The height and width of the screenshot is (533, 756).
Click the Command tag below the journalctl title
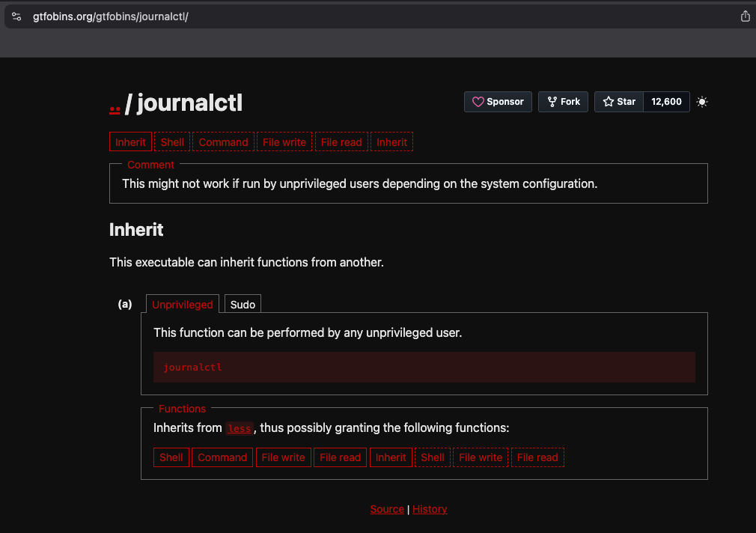pyautogui.click(x=223, y=142)
